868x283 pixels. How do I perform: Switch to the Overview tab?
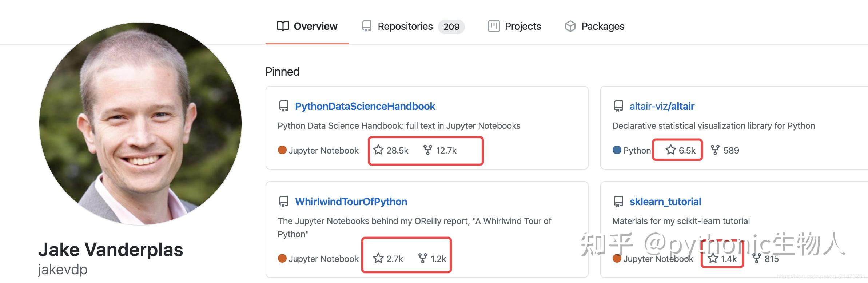pyautogui.click(x=307, y=26)
